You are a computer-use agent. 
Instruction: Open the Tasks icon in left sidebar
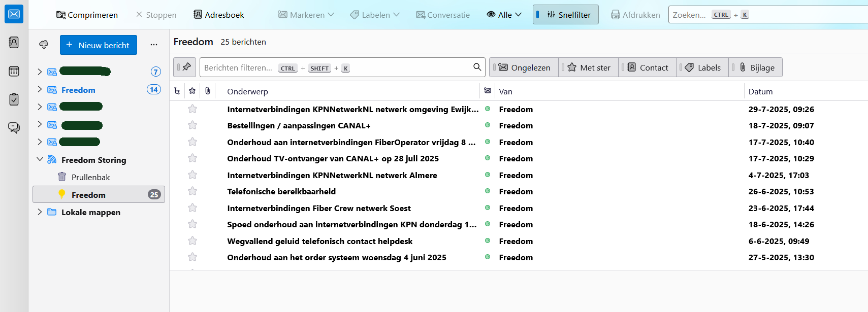[x=14, y=99]
